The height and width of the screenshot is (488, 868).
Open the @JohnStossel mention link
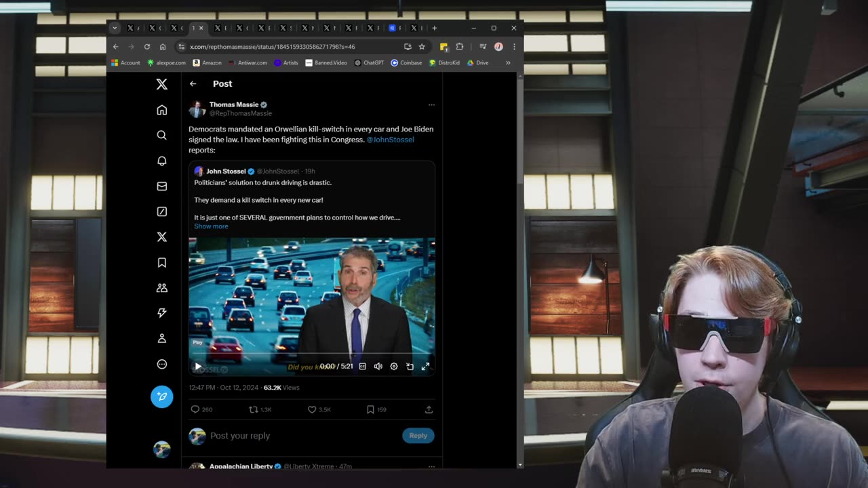pyautogui.click(x=390, y=140)
